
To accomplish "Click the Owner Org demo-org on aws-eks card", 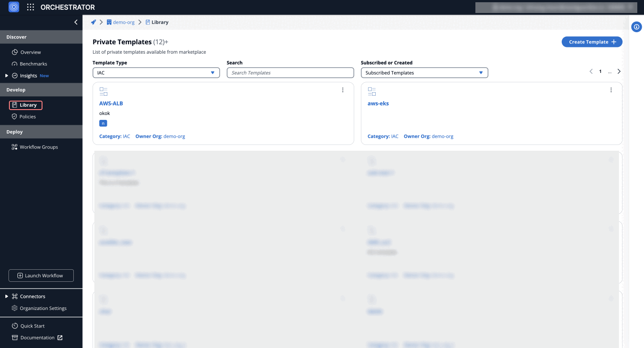I will 442,136.
